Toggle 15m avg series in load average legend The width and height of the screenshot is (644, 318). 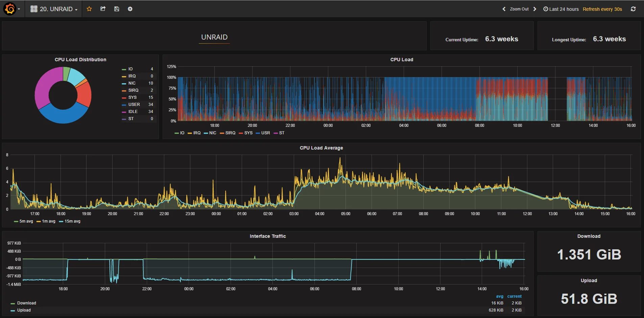click(72, 221)
